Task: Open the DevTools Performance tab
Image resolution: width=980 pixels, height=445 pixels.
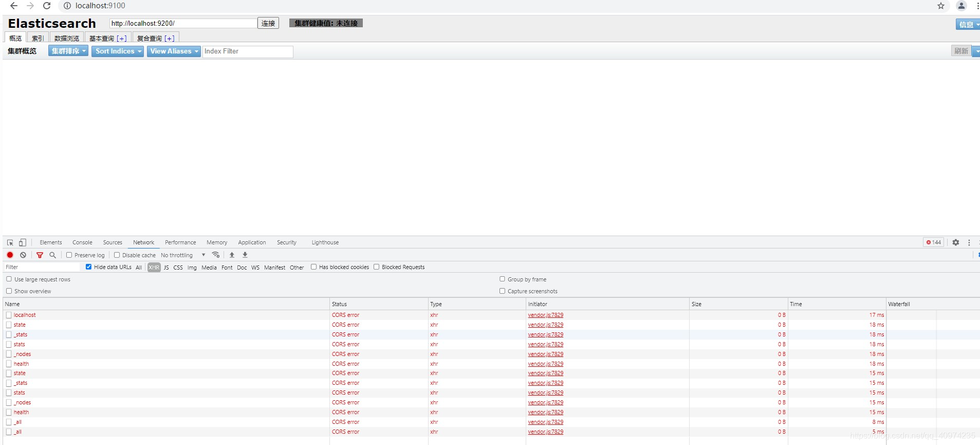Action: (180, 242)
